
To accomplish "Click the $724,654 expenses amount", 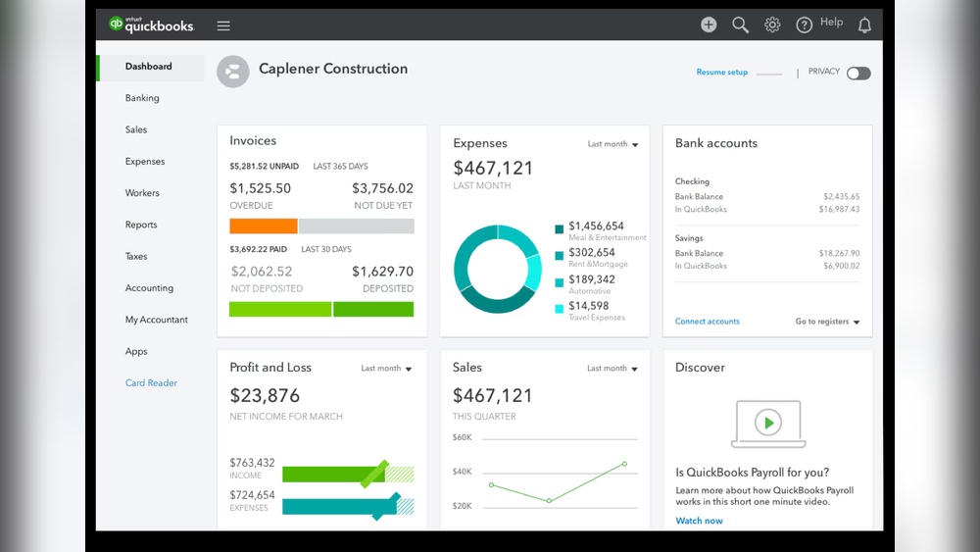I will point(252,495).
